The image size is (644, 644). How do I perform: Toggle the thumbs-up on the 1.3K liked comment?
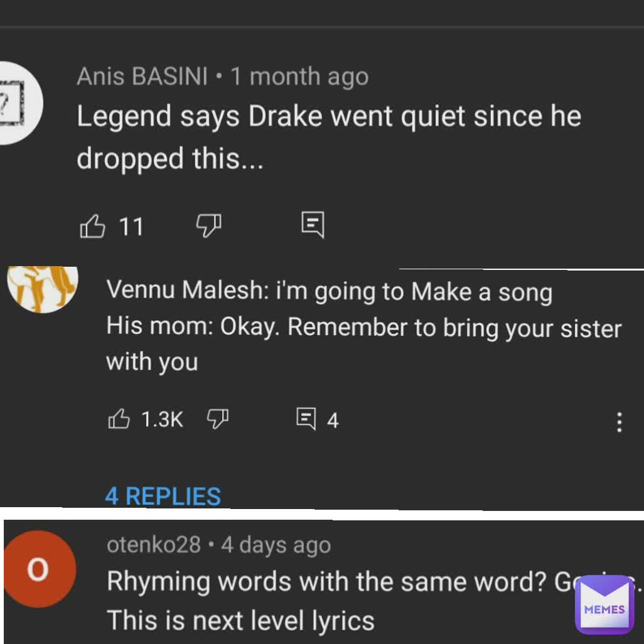click(x=119, y=420)
